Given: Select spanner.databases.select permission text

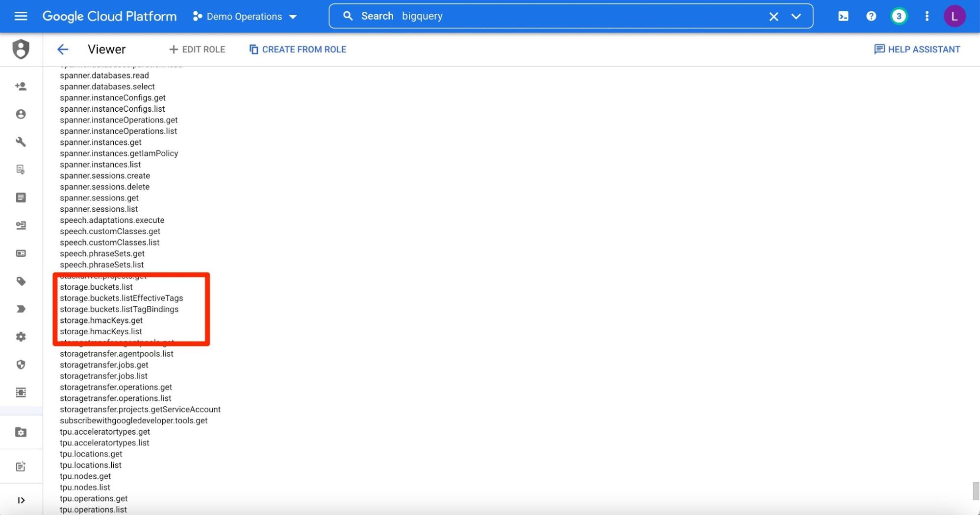Looking at the screenshot, I should pyautogui.click(x=107, y=87).
